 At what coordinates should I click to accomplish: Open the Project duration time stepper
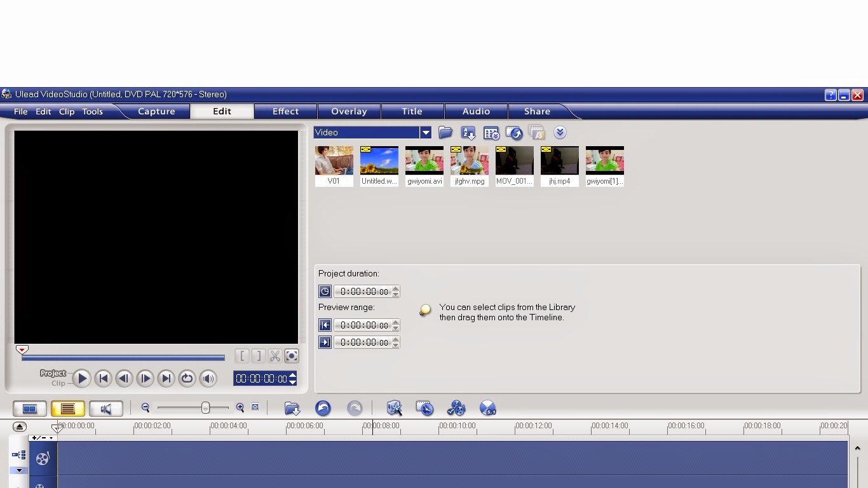(x=395, y=291)
